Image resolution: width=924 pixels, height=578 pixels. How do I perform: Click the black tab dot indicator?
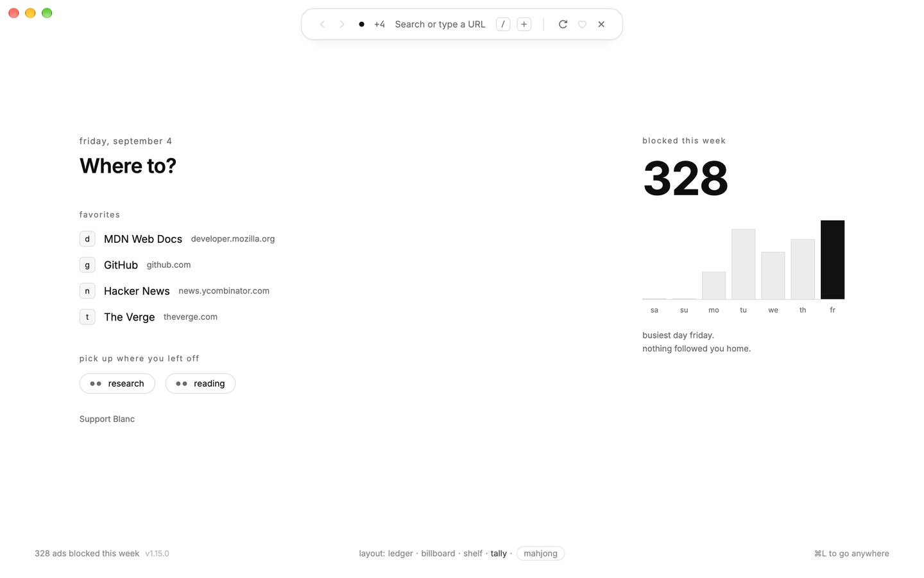click(x=361, y=24)
